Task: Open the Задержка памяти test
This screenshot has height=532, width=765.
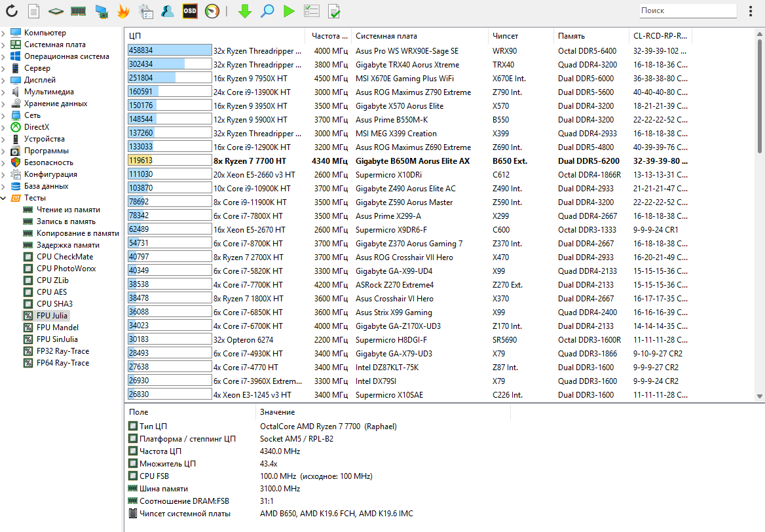Action: click(x=68, y=245)
